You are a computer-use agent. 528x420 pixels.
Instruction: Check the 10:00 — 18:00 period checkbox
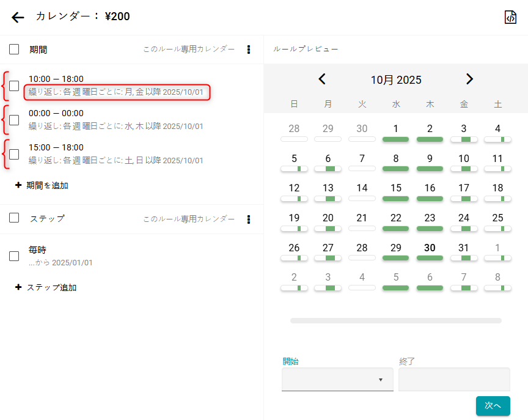click(x=14, y=86)
